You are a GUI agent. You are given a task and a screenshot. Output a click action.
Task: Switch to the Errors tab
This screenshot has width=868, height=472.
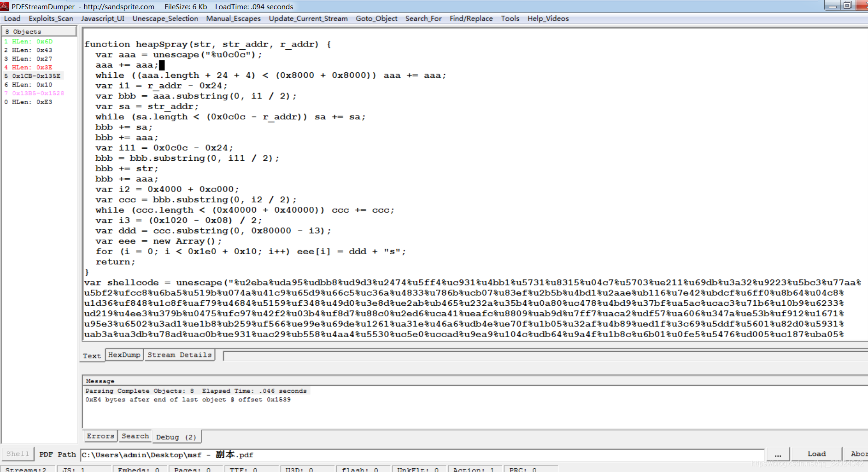tap(100, 436)
